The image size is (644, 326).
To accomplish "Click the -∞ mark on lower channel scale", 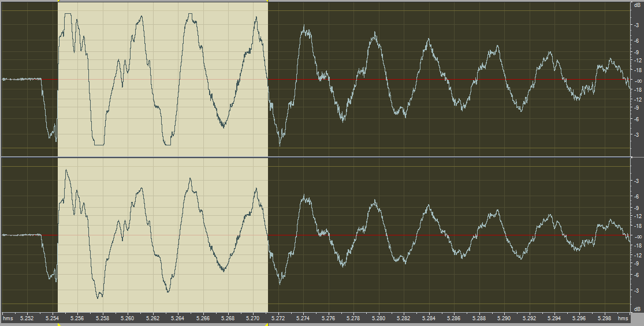I will tap(637, 237).
